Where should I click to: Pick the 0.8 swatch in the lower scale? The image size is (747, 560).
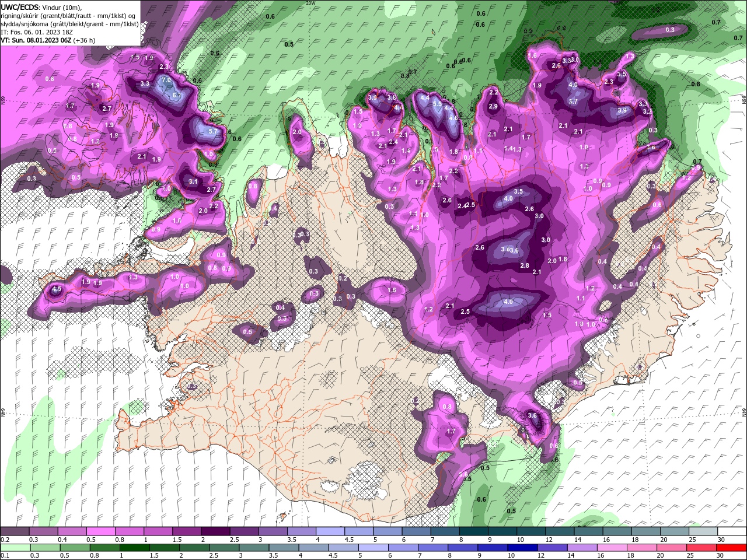pos(104,548)
